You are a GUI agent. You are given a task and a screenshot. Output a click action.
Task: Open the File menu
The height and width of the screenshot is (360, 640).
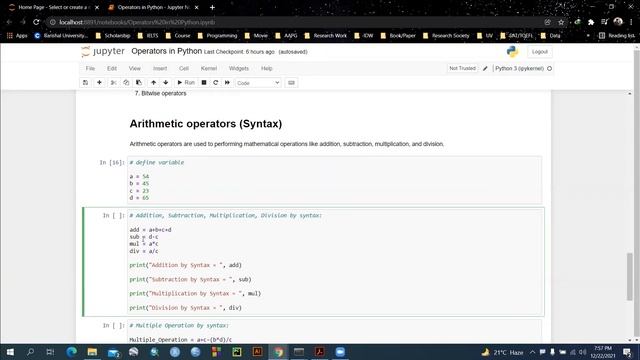click(x=90, y=69)
